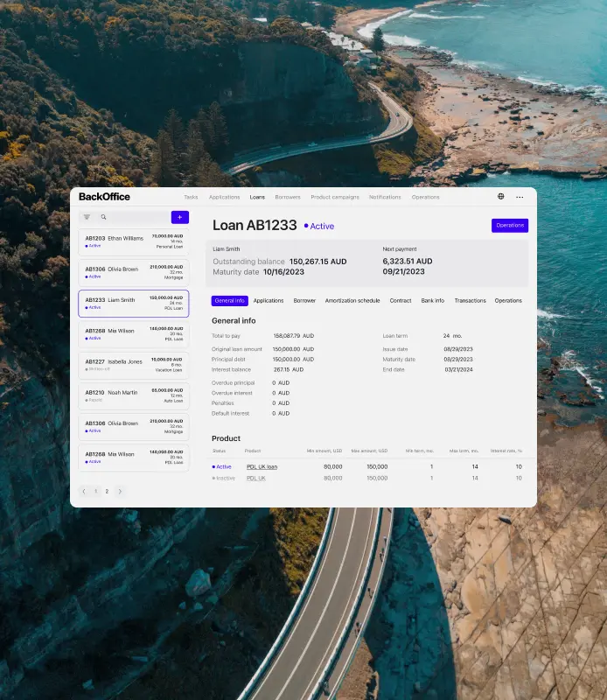Select loan AB1203 Ethan Williams
This screenshot has width=607, height=700.
pyautogui.click(x=134, y=242)
